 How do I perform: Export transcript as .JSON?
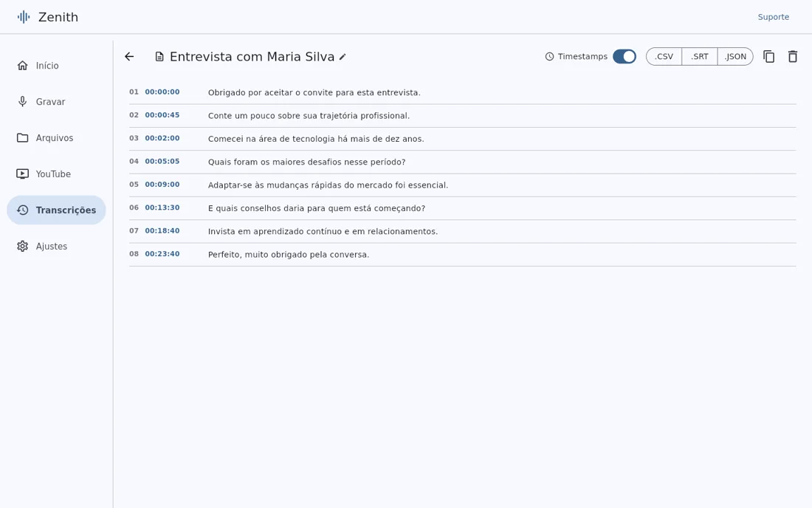click(735, 56)
